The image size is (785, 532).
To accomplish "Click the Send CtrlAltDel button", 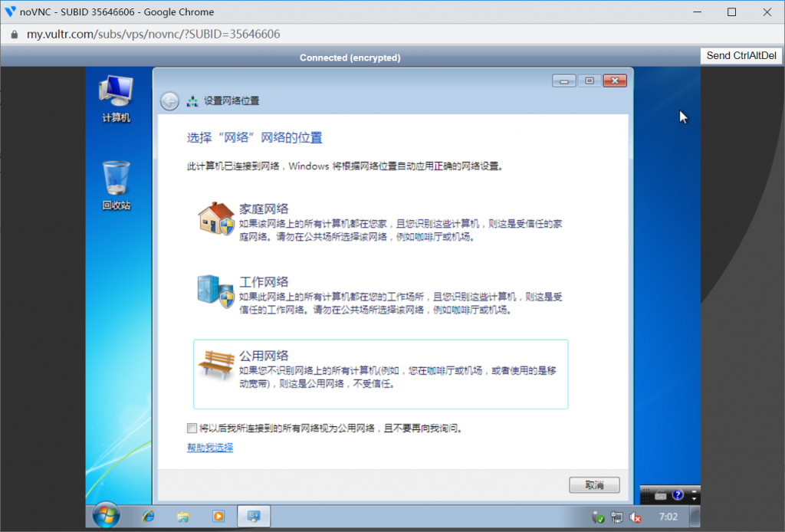I will (x=741, y=55).
